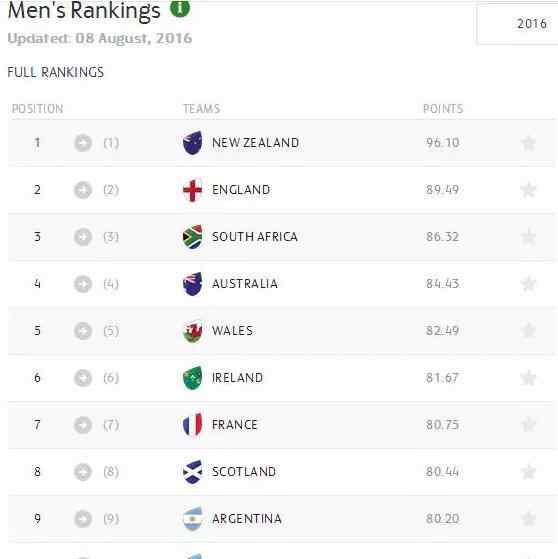Open the SCOTLAND team link

pyautogui.click(x=244, y=472)
